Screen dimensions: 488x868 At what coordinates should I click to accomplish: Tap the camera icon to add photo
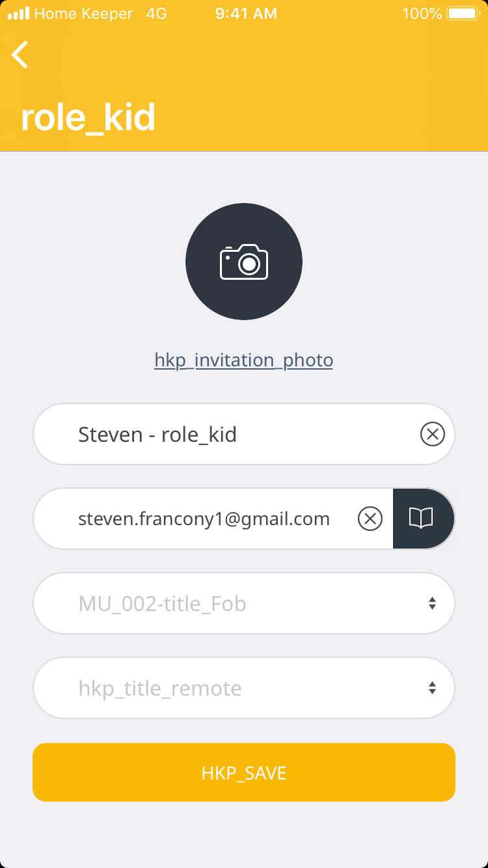[244, 262]
